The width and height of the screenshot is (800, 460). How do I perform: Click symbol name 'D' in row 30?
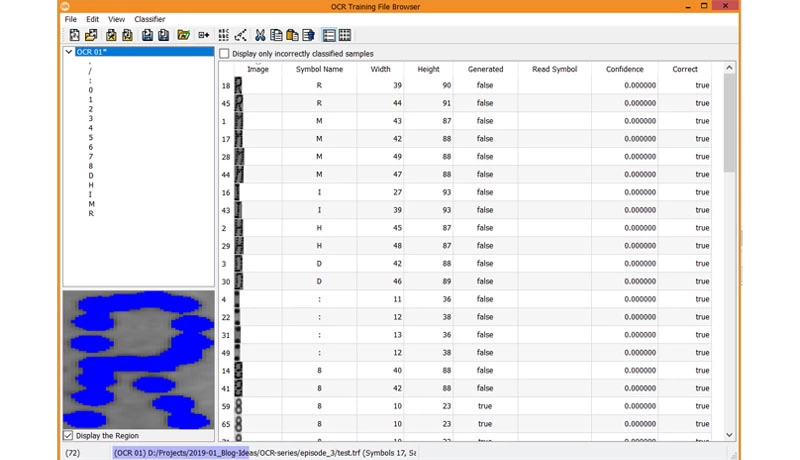pyautogui.click(x=319, y=281)
